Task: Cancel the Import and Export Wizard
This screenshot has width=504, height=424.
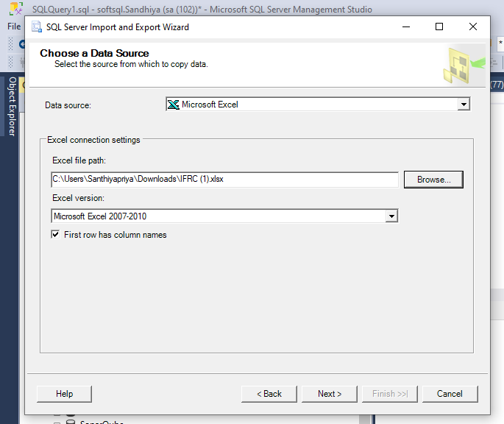Action: tap(450, 394)
